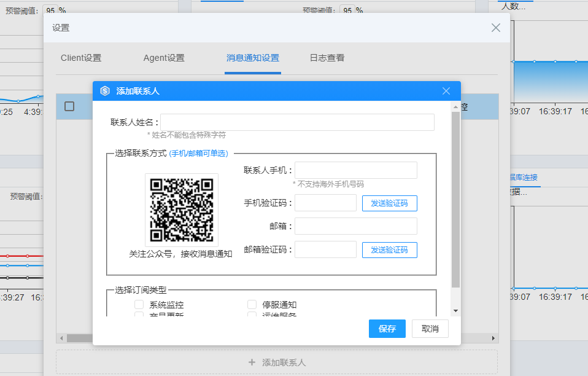588x376 pixels.
Task: Click 保存 to save the contact
Action: click(x=387, y=329)
